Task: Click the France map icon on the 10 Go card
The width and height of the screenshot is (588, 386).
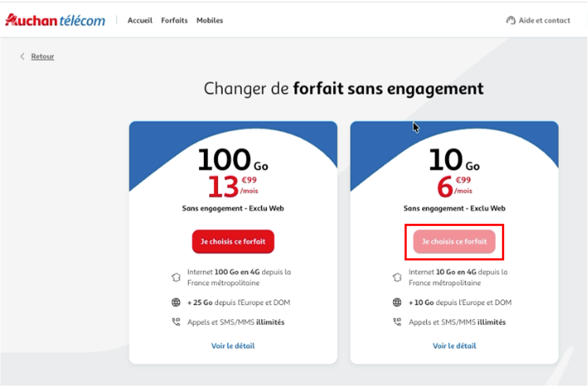Action: (397, 277)
